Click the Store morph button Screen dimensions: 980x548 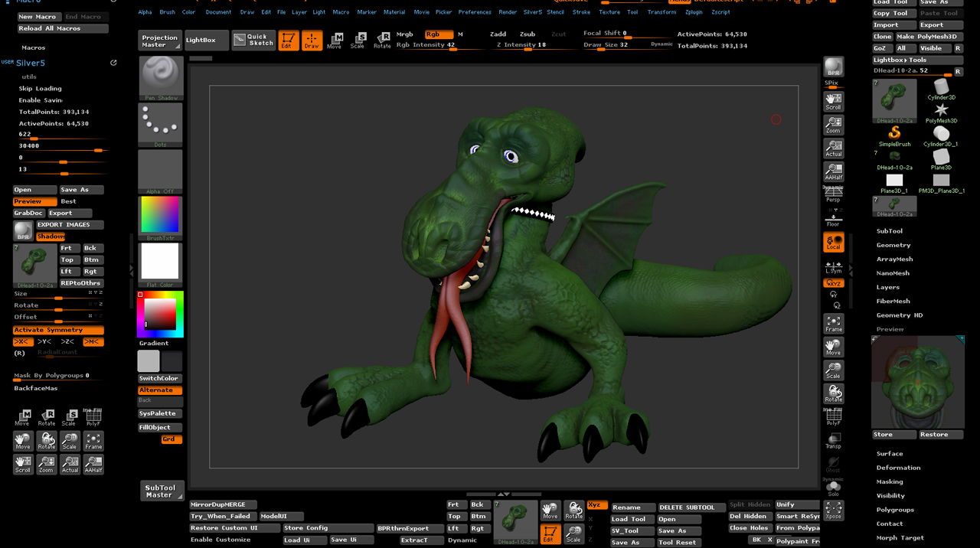[x=894, y=435]
